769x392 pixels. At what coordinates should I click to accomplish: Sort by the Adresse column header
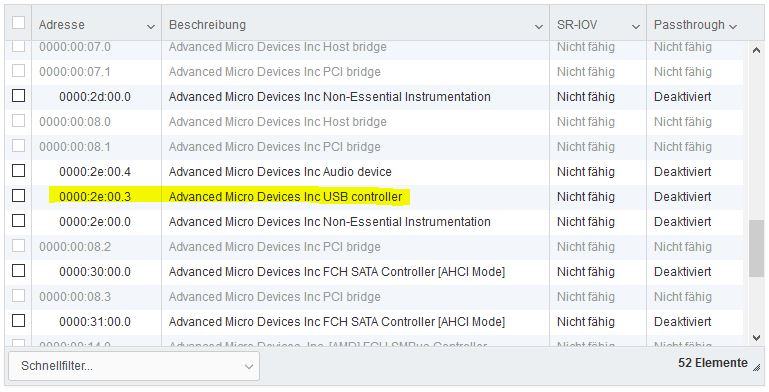pos(62,25)
